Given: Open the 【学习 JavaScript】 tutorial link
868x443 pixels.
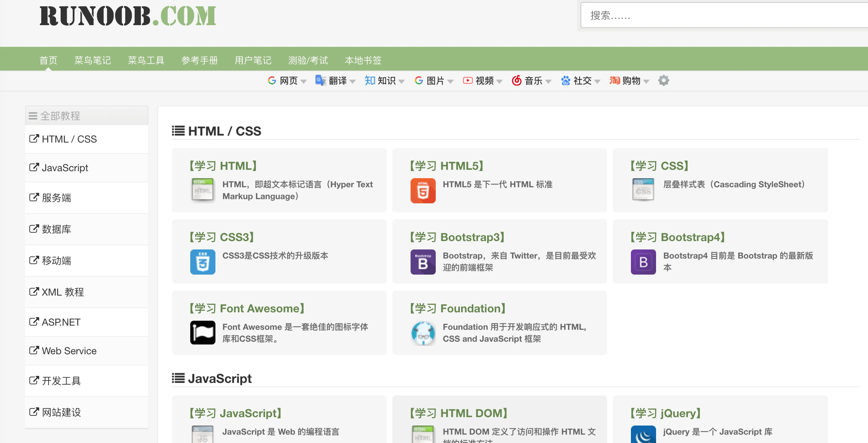Looking at the screenshot, I should point(235,413).
